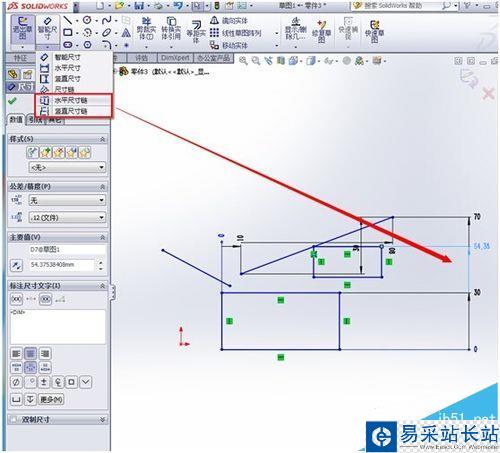500x453 pixels.
Task: Select the Circle sketch tool
Action: click(87, 21)
